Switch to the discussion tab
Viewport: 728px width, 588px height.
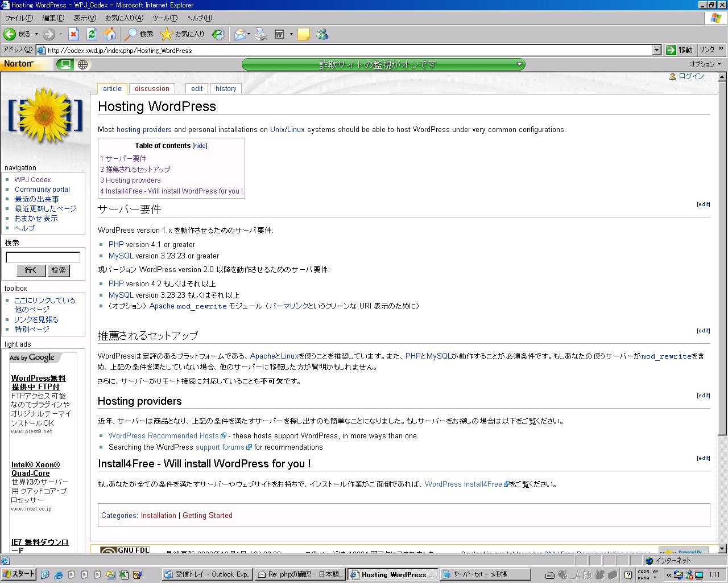click(x=152, y=89)
